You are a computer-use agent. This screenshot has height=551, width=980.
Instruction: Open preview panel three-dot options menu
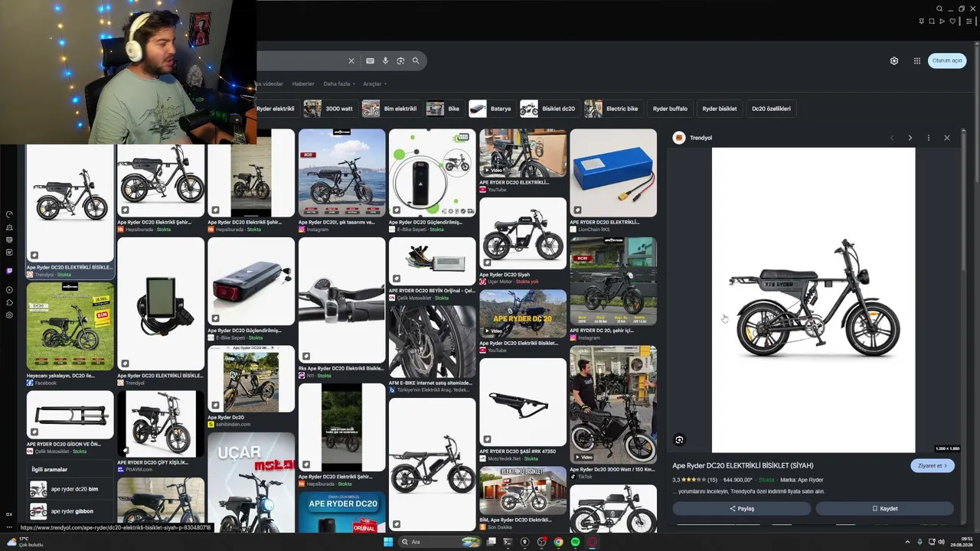pyautogui.click(x=928, y=138)
